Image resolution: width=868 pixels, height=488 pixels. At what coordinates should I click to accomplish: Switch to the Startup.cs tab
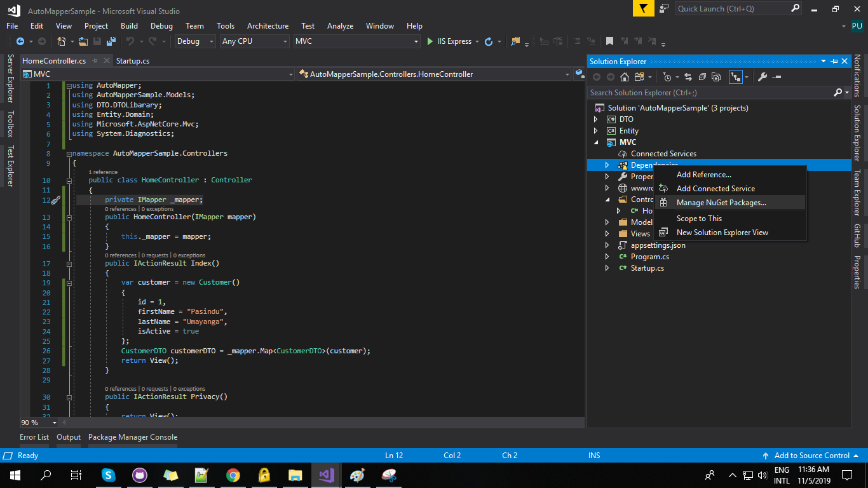click(133, 61)
